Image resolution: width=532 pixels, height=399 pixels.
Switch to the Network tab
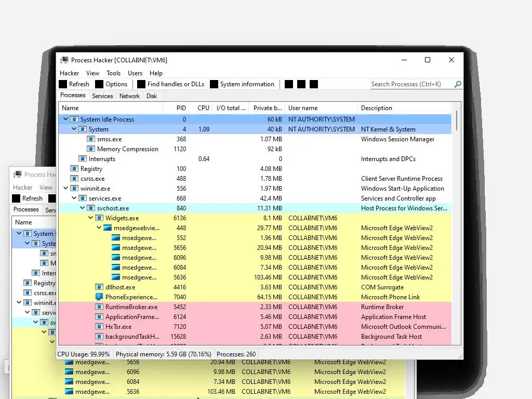tap(129, 96)
